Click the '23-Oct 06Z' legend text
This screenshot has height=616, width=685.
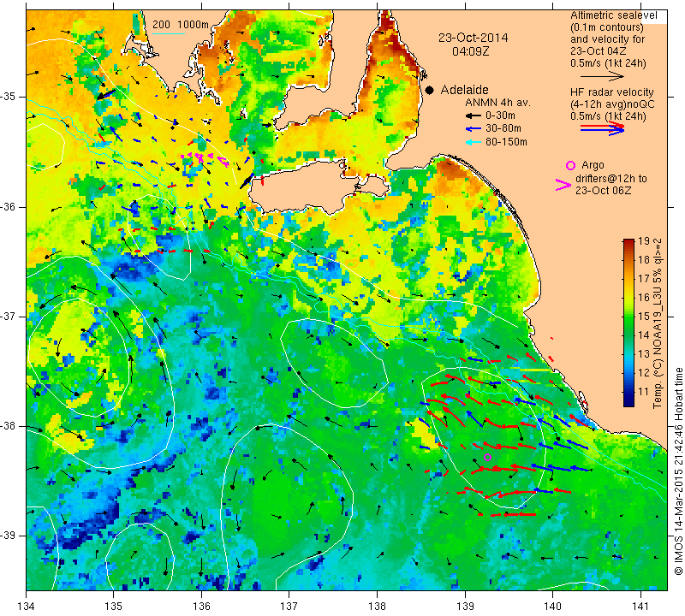click(x=603, y=191)
